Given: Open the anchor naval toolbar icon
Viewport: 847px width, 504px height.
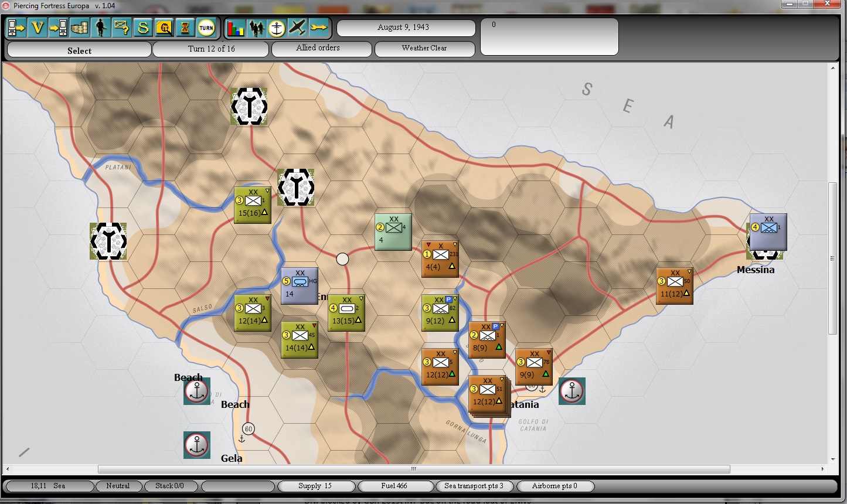Looking at the screenshot, I should click(x=277, y=28).
